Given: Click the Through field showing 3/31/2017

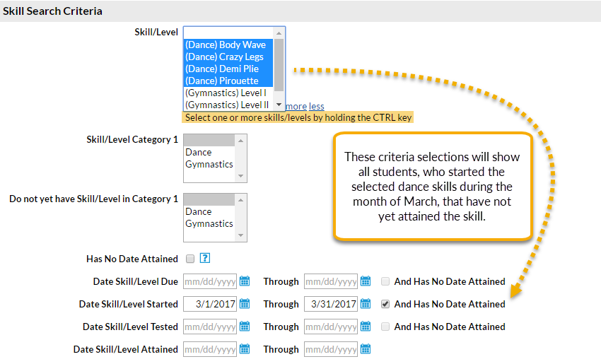Looking at the screenshot, I should coord(331,304).
